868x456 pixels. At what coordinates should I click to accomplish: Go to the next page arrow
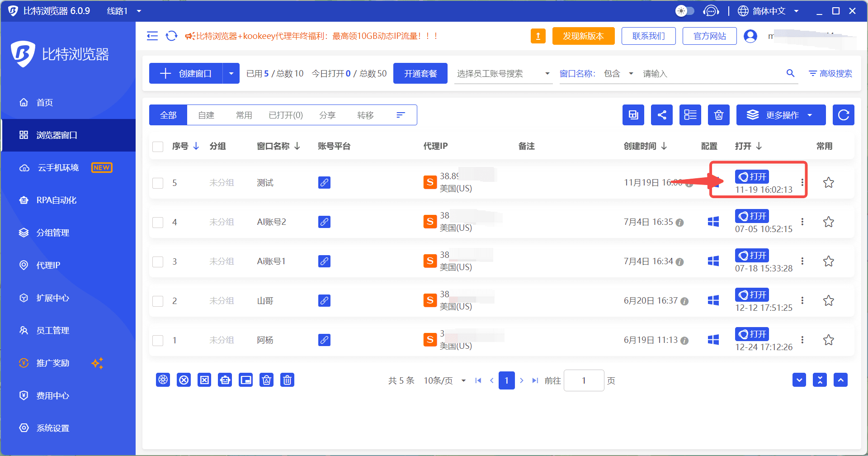[x=522, y=380]
